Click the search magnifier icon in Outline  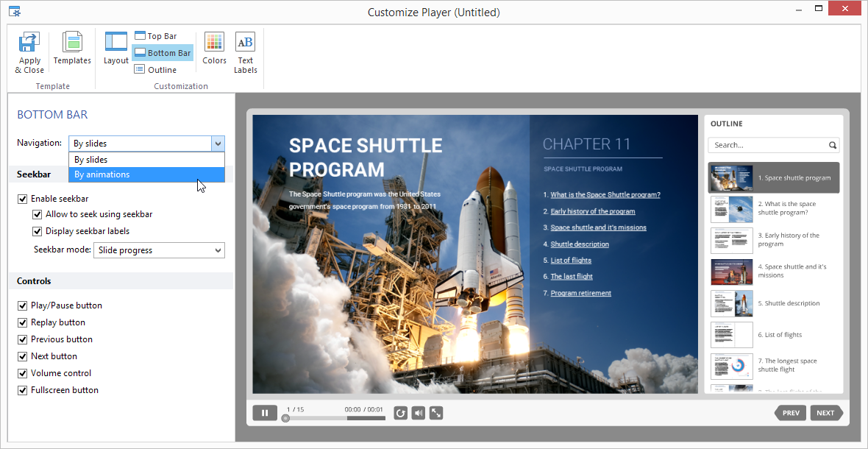tap(832, 145)
